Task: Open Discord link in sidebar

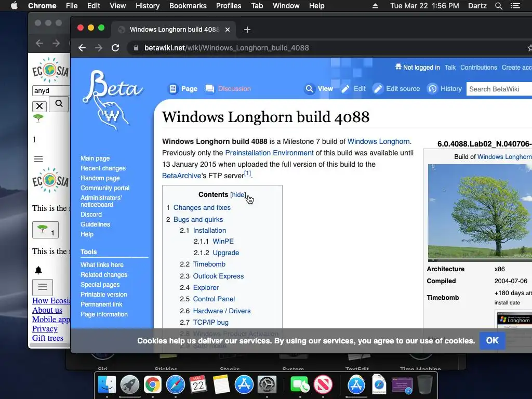Action: (x=91, y=215)
